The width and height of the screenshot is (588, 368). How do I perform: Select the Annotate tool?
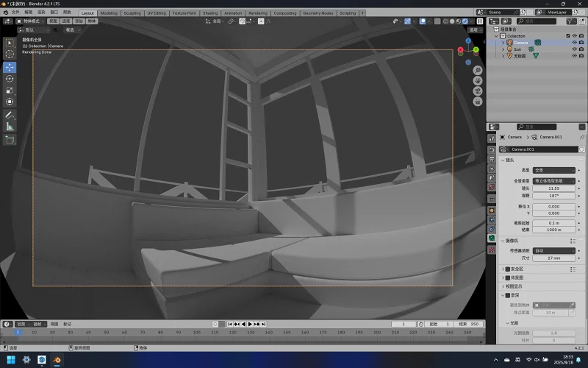[10, 116]
